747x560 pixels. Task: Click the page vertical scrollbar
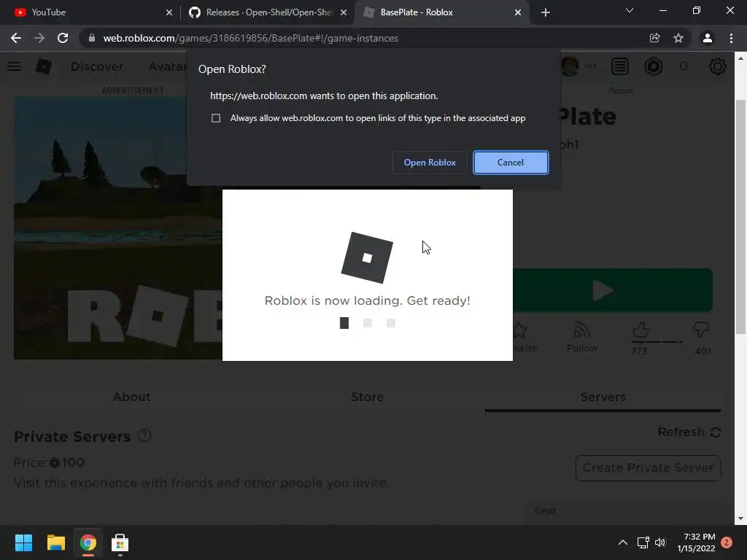pyautogui.click(x=741, y=217)
